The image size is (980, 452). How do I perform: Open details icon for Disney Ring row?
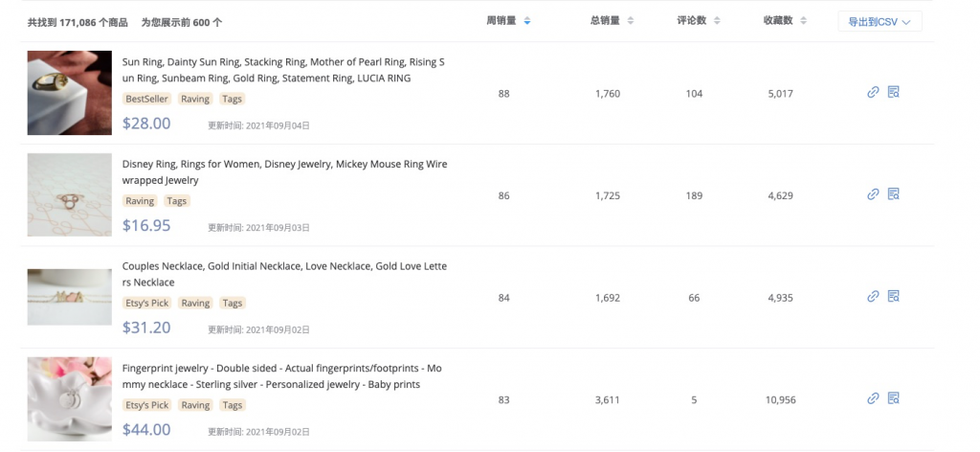tap(894, 194)
